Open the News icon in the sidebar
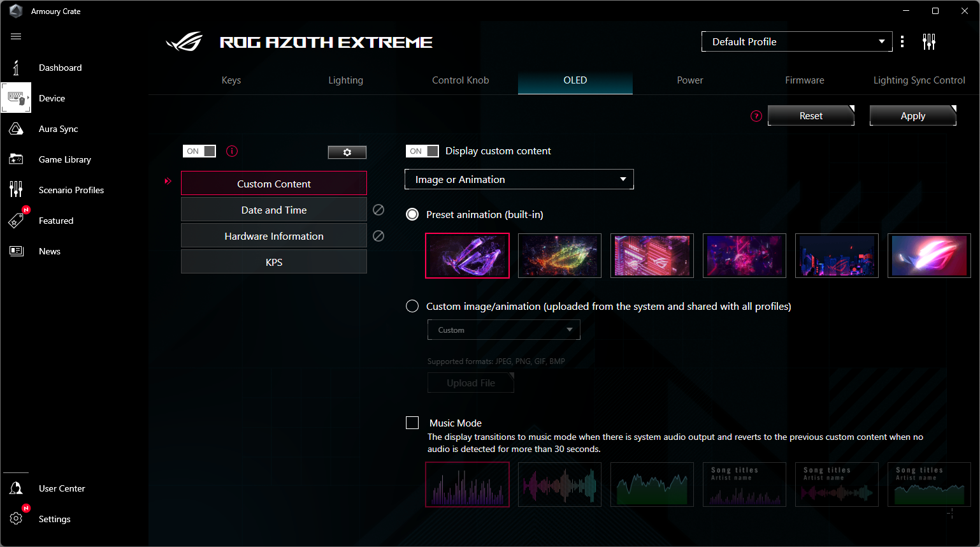 [16, 251]
